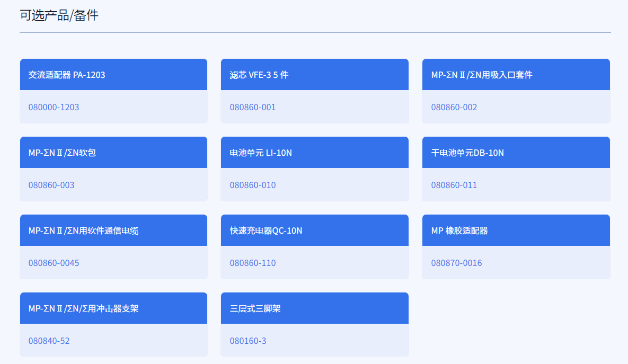
Task: Click part number 080860-002
Action: pyautogui.click(x=454, y=107)
